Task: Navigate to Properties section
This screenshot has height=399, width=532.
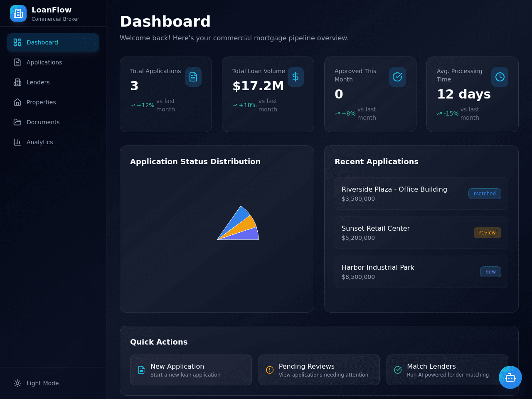Action: tap(53, 102)
